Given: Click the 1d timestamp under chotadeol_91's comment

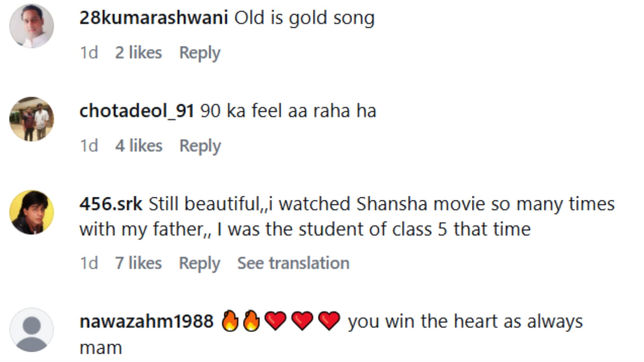Looking at the screenshot, I should pyautogui.click(x=89, y=146).
